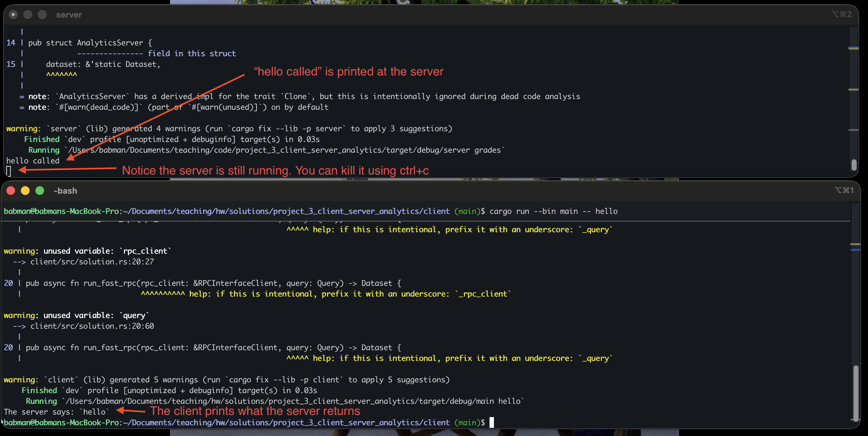Click the ⌥⌘1 shortcut indicator in -bash title bar
This screenshot has height=436, width=868.
click(844, 190)
